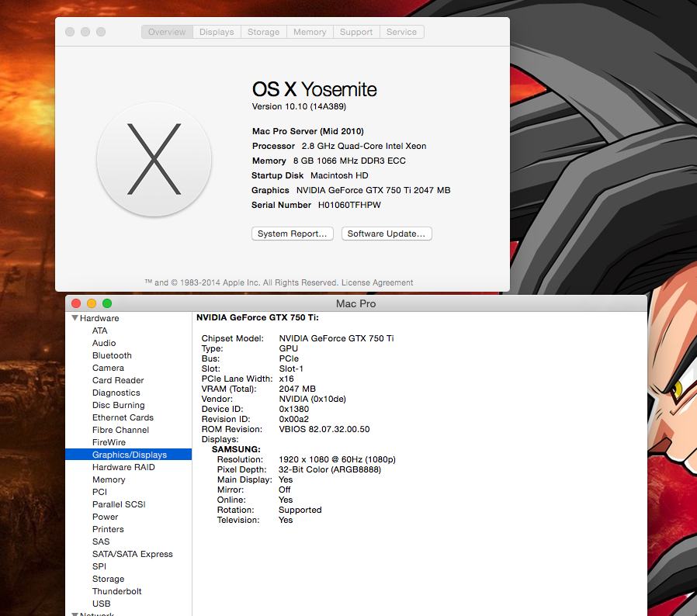Expand the Network section triangle
The height and width of the screenshot is (616, 697).
75,614
